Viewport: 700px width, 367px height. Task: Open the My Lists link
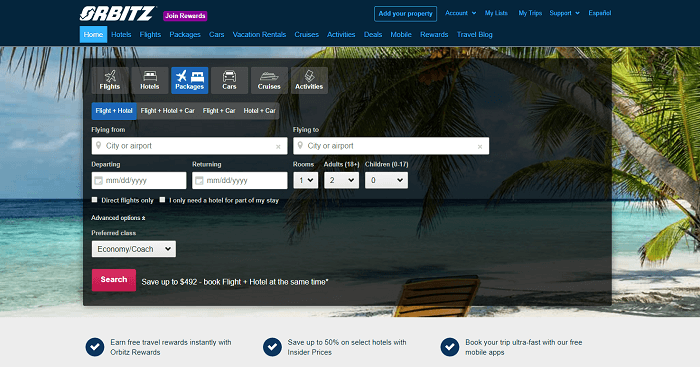click(x=496, y=13)
